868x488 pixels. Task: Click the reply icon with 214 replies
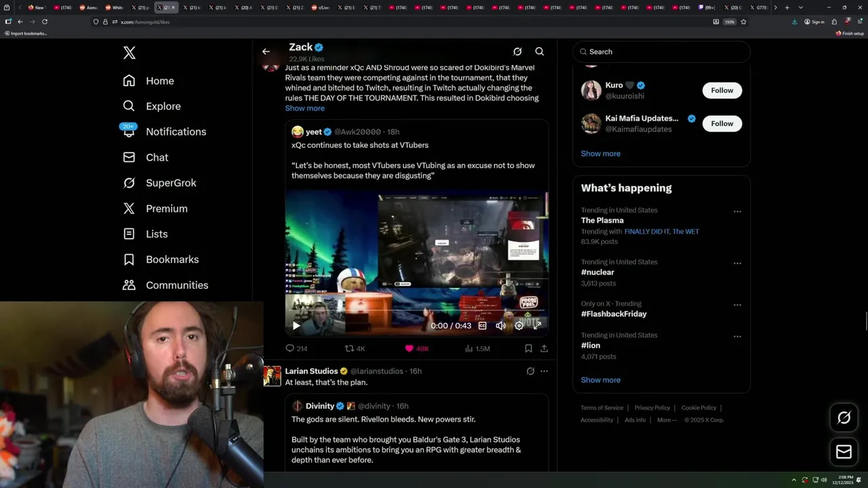(290, 348)
